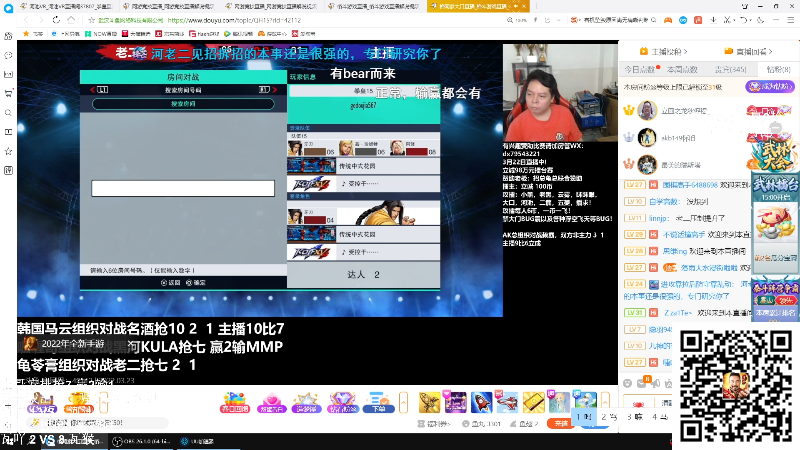Open the game controller extension icon

[x=668, y=20]
